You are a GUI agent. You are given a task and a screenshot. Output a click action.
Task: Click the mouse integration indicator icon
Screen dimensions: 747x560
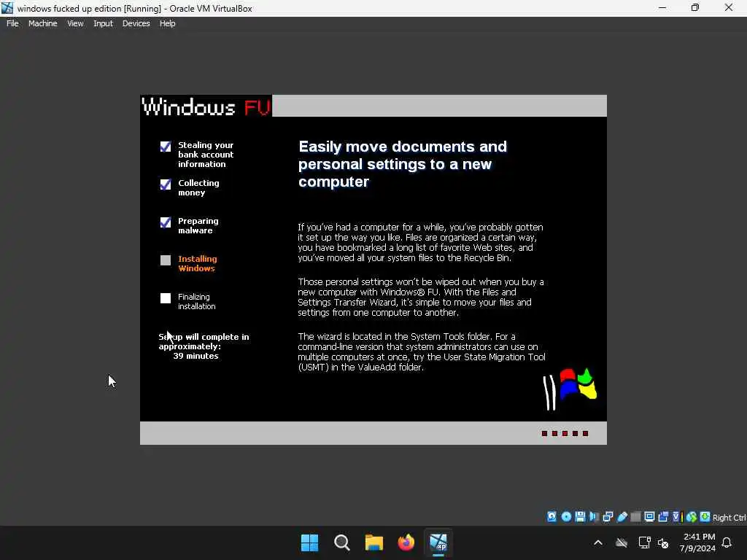pyautogui.click(x=692, y=517)
